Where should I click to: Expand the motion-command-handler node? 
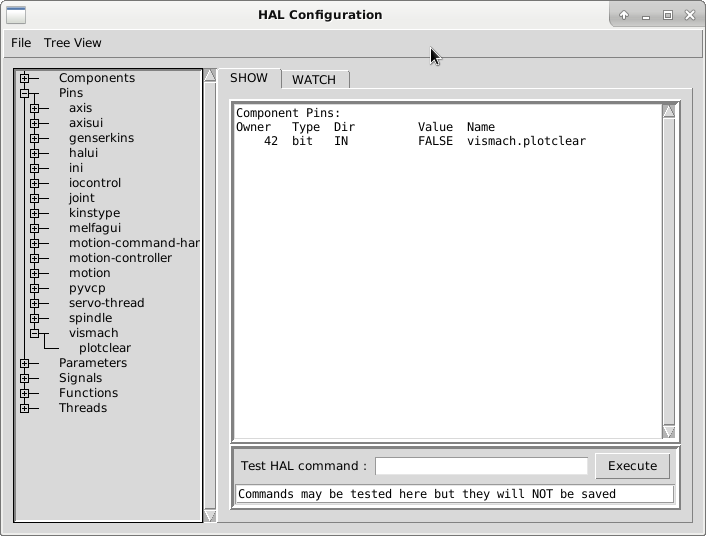click(x=35, y=243)
